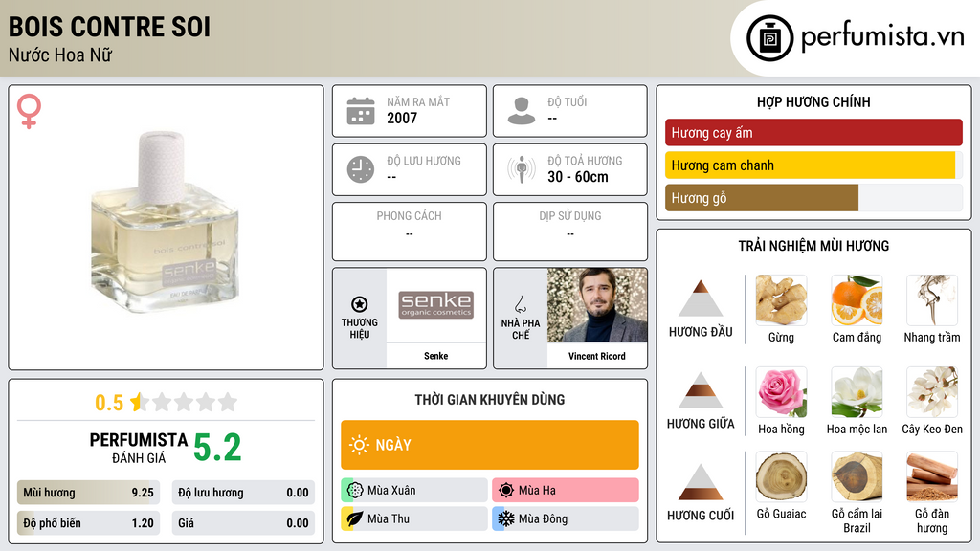Click the Hương cay ấm red bar
Image resolution: width=980 pixels, height=551 pixels.
(813, 132)
